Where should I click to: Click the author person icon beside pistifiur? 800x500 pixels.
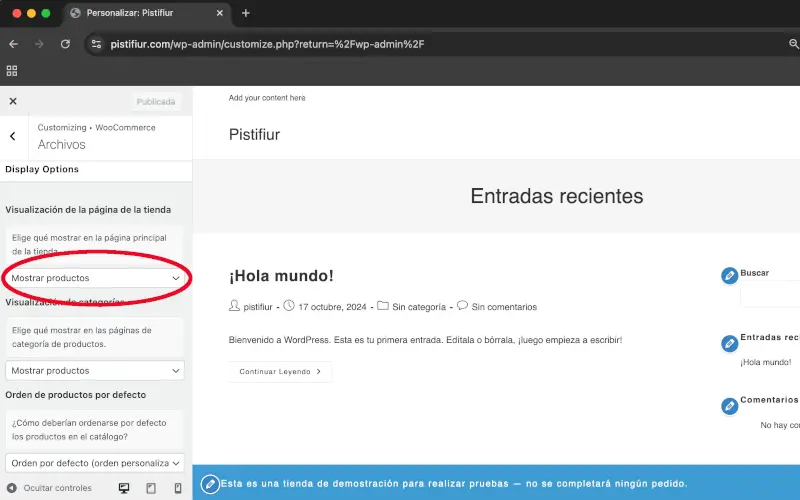(x=234, y=306)
